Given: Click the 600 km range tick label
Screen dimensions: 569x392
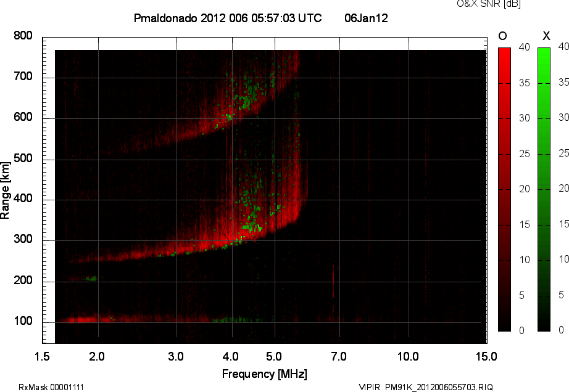Looking at the screenshot, I should [23, 117].
